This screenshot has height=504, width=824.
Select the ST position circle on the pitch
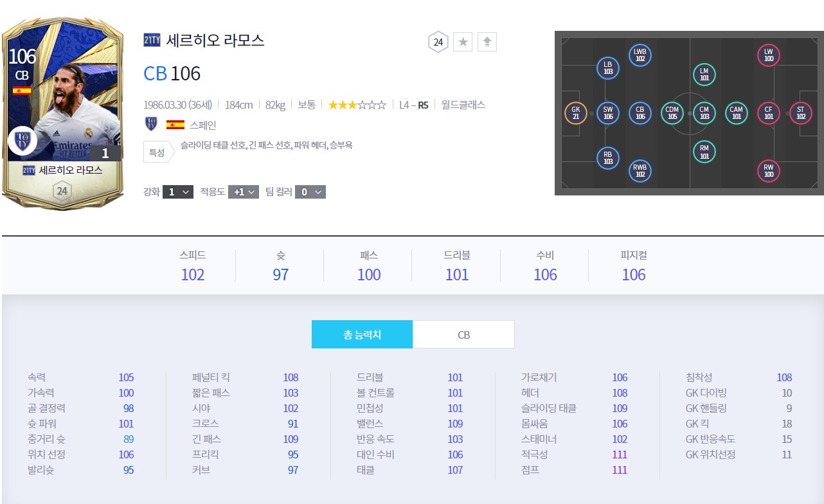pyautogui.click(x=800, y=113)
